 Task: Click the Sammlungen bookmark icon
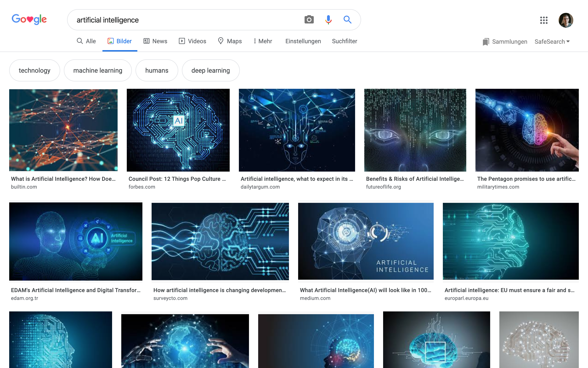click(x=486, y=42)
